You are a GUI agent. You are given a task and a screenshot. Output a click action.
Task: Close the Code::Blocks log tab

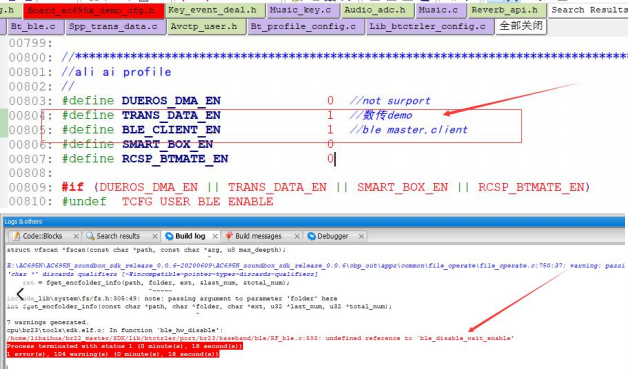point(76,236)
